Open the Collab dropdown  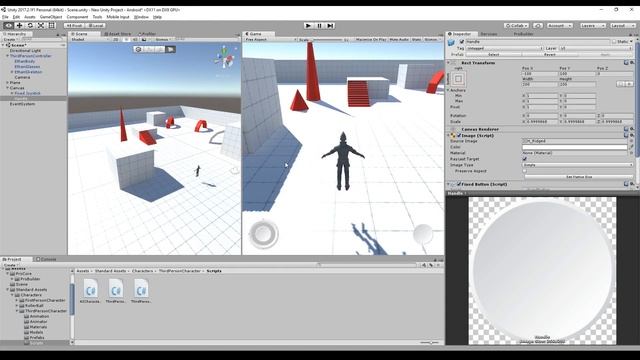tap(516, 25)
